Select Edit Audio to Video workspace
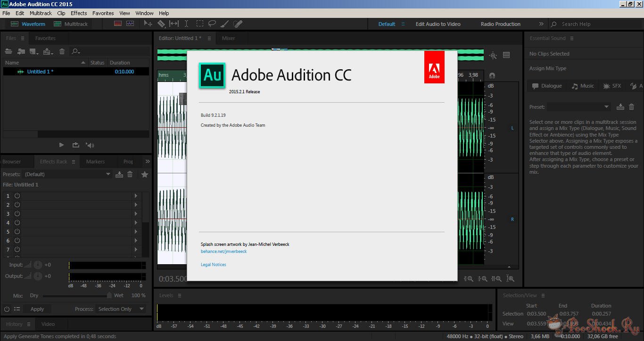This screenshot has width=644, height=341. coord(438,24)
